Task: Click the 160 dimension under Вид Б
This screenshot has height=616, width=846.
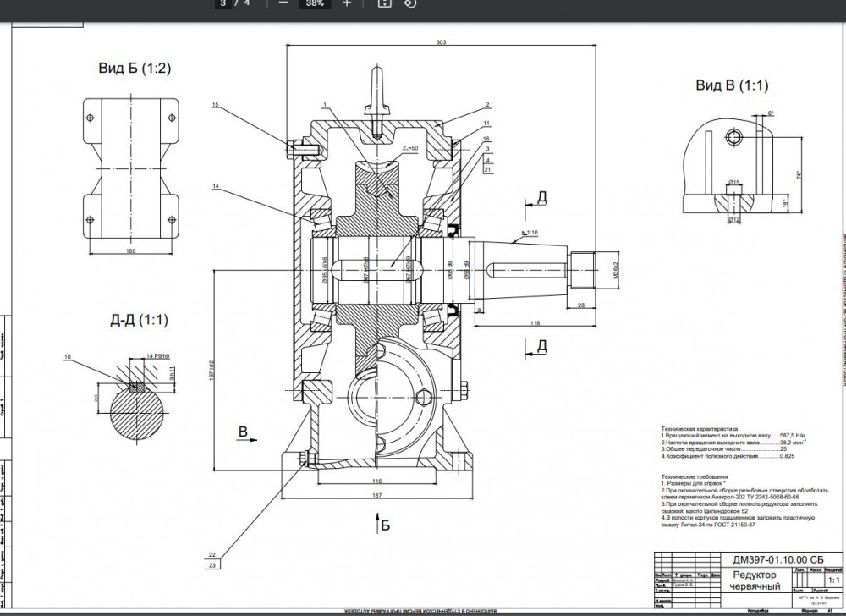Action: coord(130,250)
